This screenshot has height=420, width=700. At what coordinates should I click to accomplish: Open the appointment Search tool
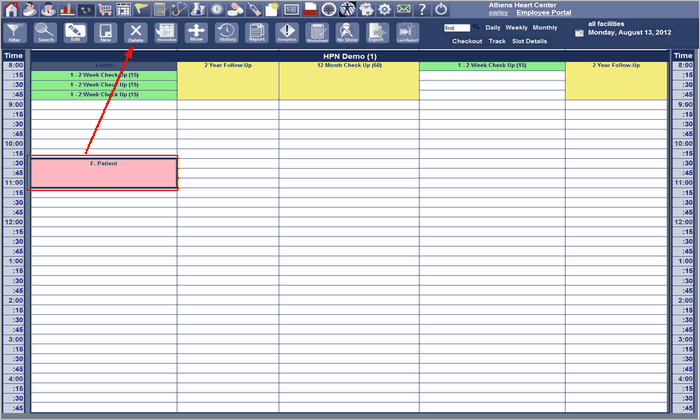[45, 32]
